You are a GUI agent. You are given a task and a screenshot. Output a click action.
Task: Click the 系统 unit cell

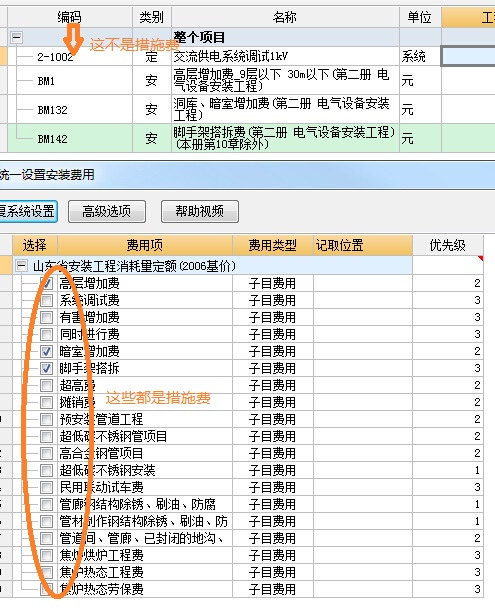tap(420, 56)
